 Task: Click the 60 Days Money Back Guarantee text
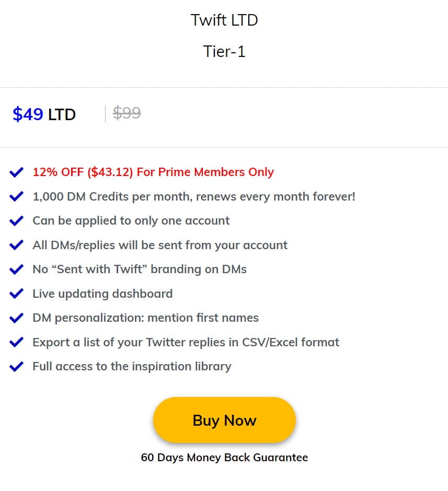point(224,458)
